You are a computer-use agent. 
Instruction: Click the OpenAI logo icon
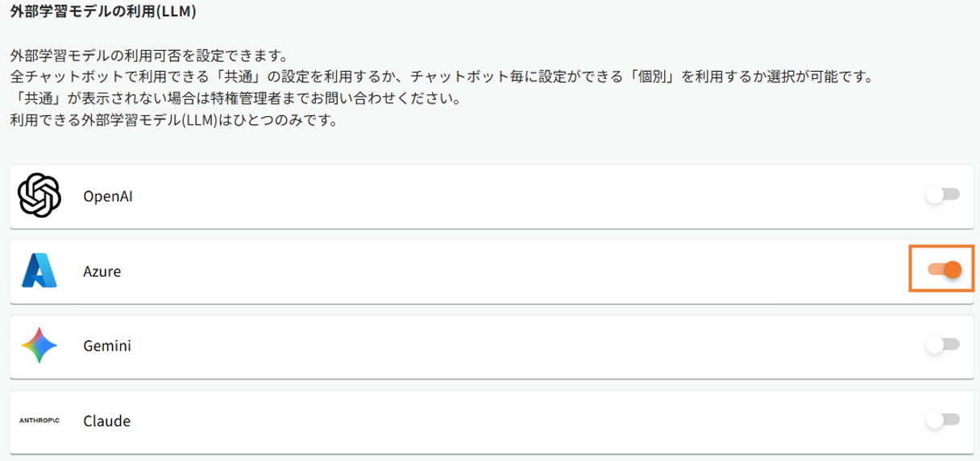[x=39, y=196]
